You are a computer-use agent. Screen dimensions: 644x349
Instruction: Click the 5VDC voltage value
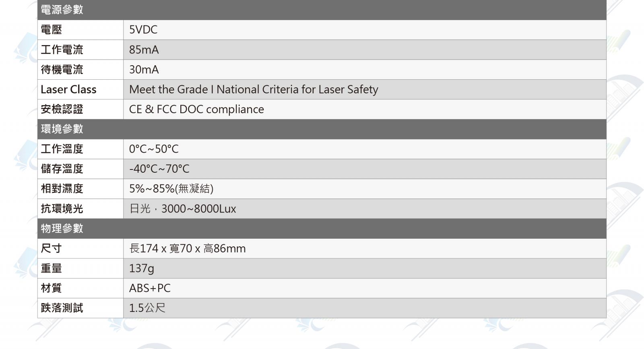point(143,30)
